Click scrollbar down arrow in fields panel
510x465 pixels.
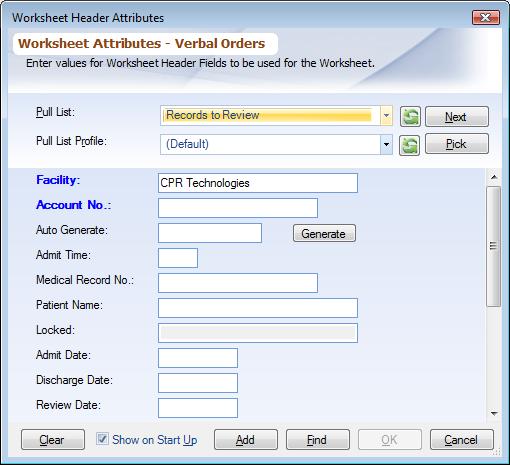(x=494, y=414)
